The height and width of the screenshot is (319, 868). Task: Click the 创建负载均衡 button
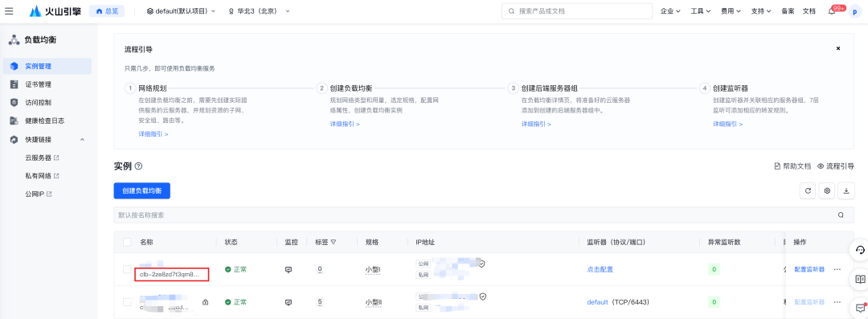click(x=141, y=190)
